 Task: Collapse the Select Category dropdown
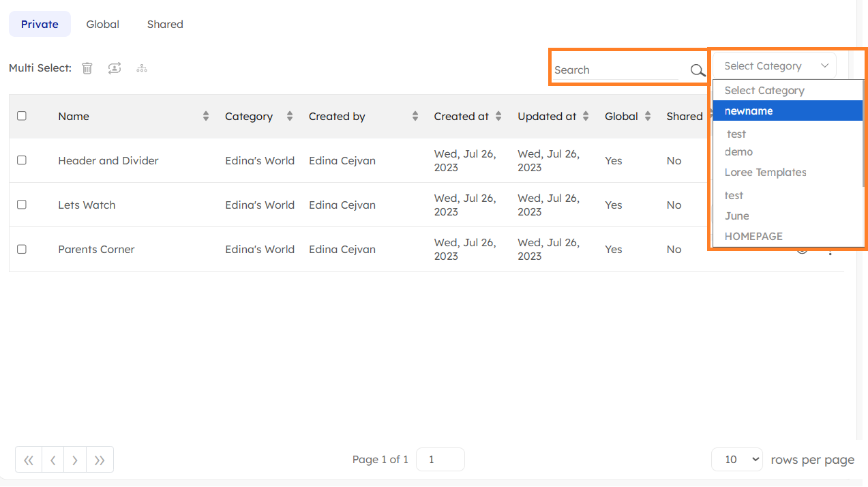point(775,66)
